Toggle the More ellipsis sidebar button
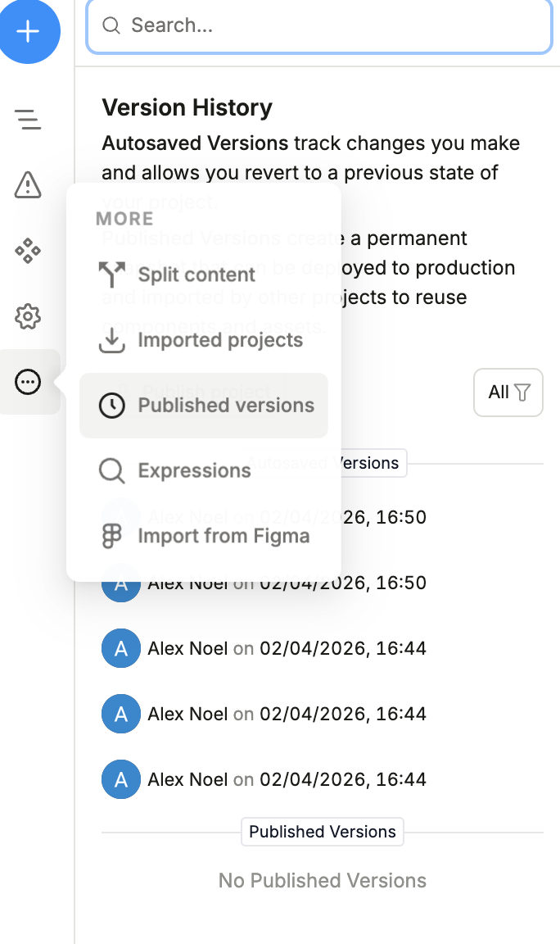This screenshot has height=944, width=560. (29, 382)
